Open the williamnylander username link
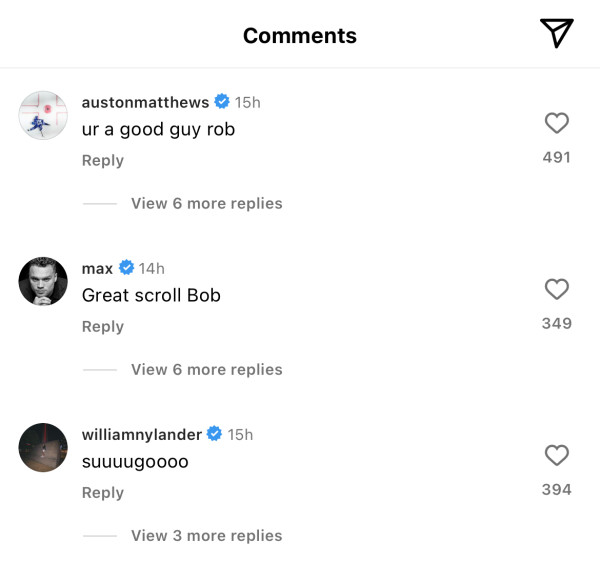Image resolution: width=600 pixels, height=564 pixels. tap(140, 434)
